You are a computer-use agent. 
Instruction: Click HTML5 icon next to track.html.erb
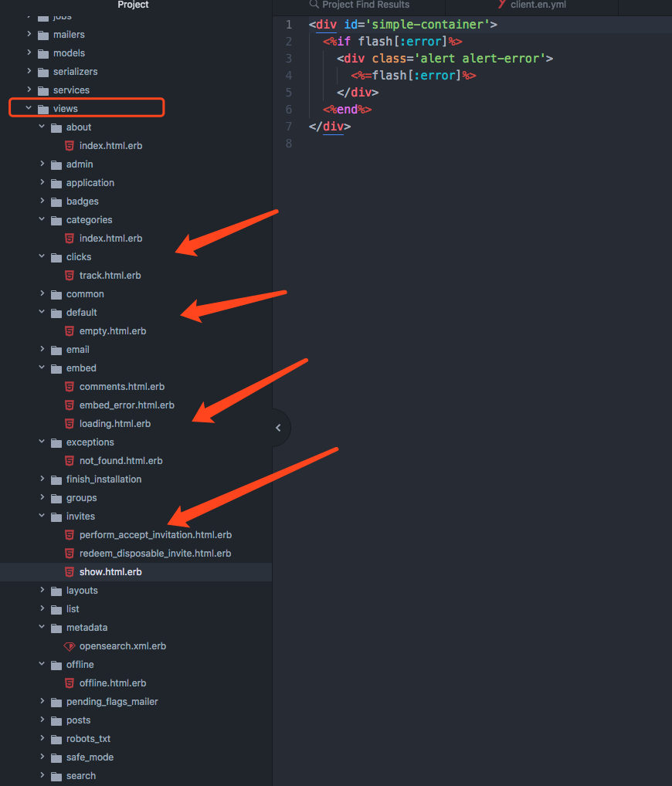[70, 276]
